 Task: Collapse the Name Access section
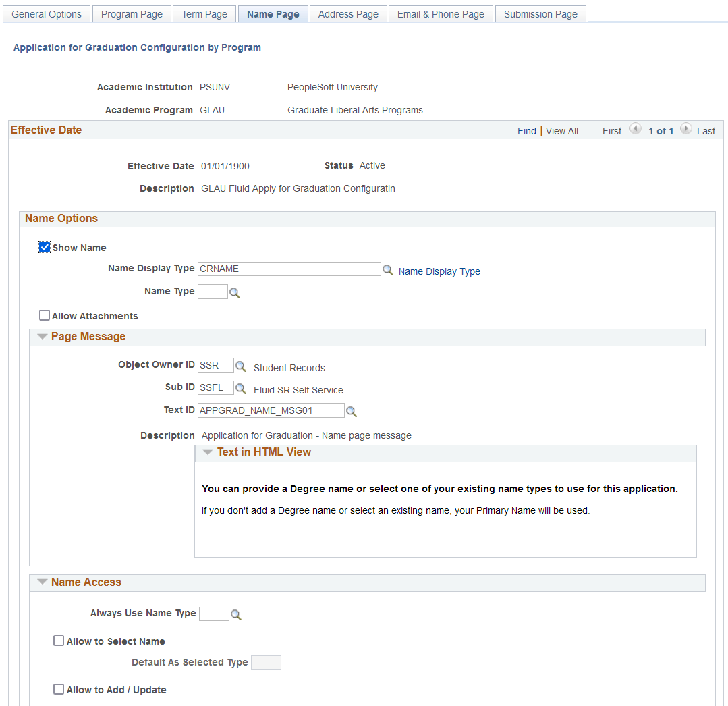pos(43,582)
